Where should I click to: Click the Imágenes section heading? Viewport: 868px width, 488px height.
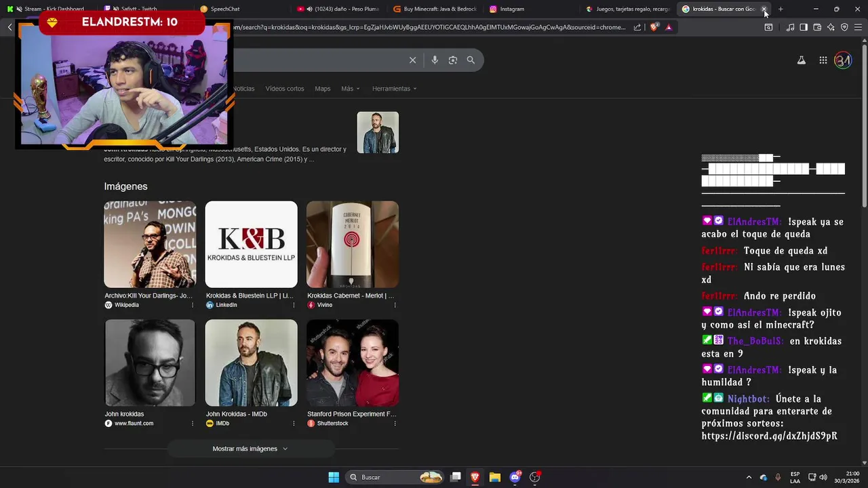125,186
